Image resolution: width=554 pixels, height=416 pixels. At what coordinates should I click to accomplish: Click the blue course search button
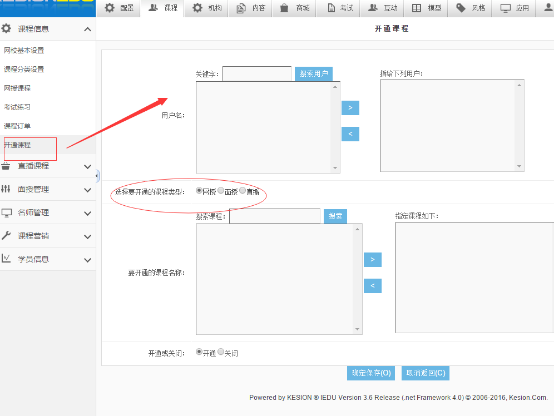(335, 216)
